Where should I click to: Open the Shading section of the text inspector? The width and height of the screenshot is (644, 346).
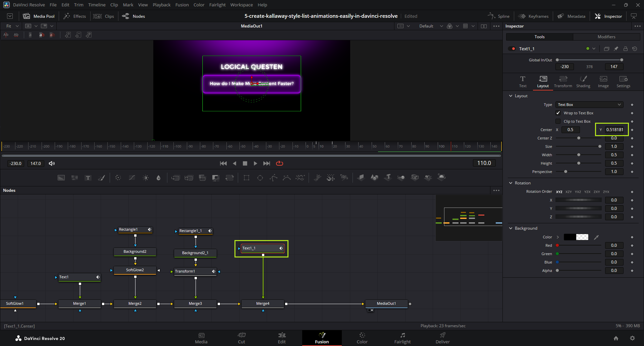click(x=583, y=81)
